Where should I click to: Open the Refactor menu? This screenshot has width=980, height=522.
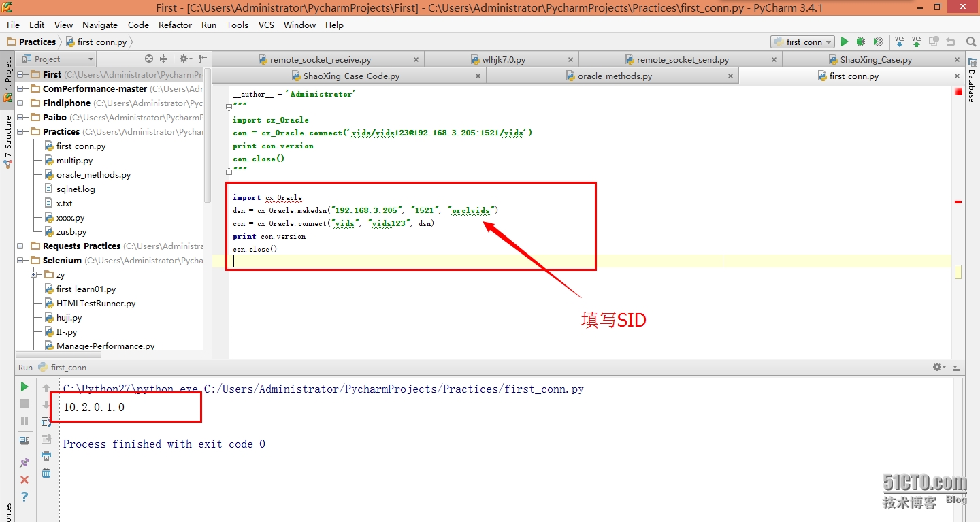click(x=175, y=25)
